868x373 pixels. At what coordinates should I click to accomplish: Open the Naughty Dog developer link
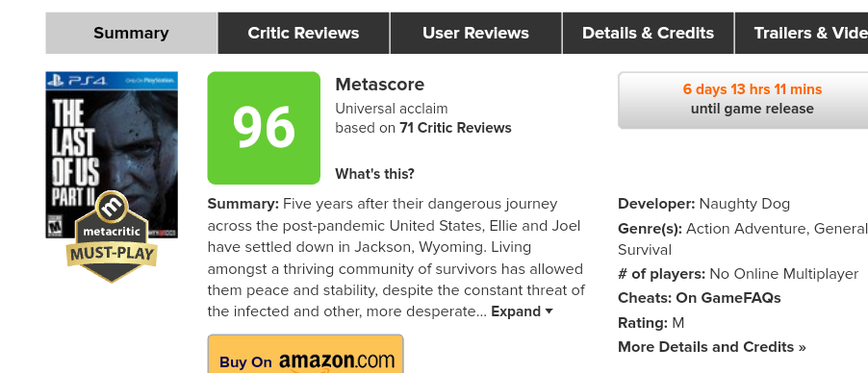(x=744, y=204)
